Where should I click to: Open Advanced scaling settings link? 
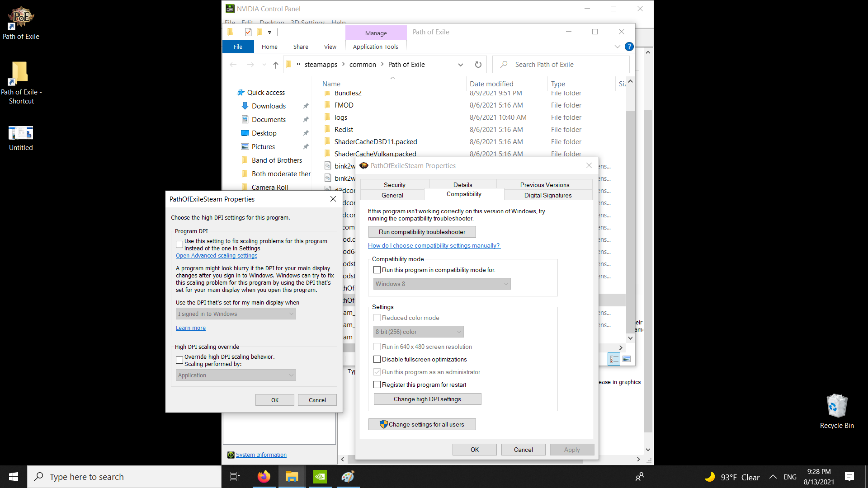click(x=217, y=256)
